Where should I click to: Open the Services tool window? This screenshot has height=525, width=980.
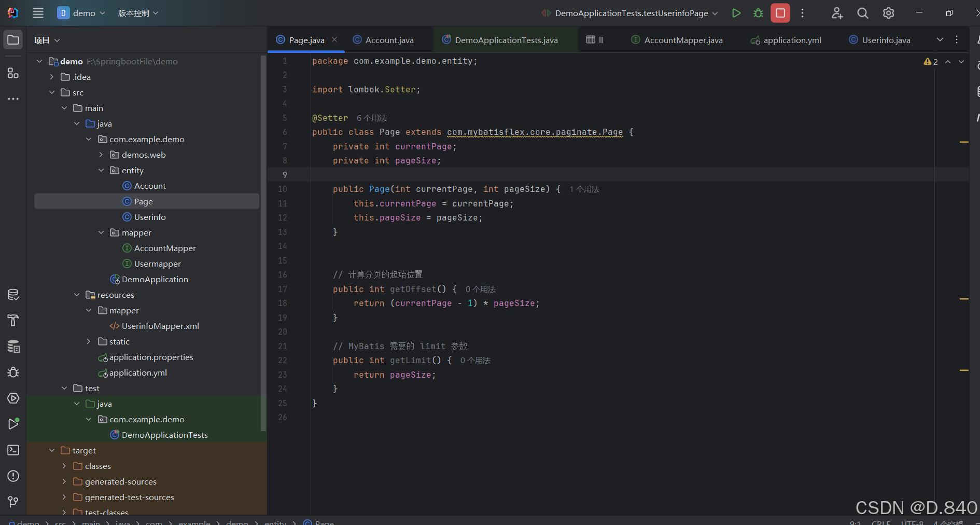[13, 398]
